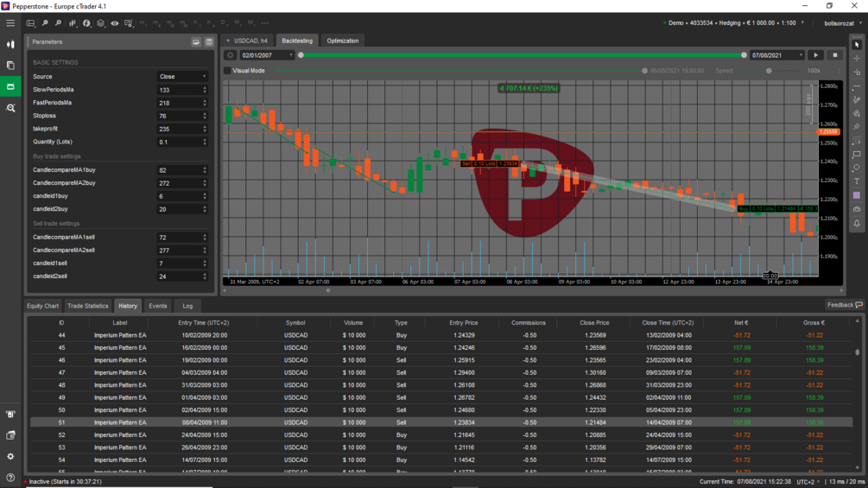Select the horizontal line drawing tool
The image size is (868, 488).
coord(857,86)
